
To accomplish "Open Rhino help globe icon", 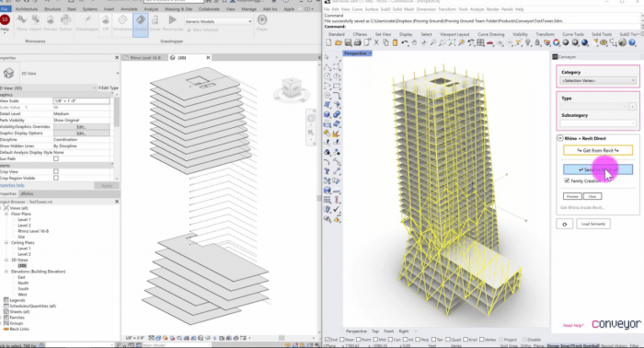I will point(633,42).
